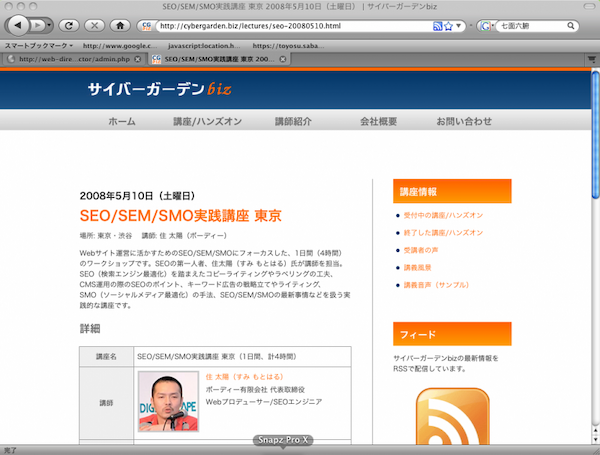Open the 受講者の声 sidebar link
This screenshot has height=455, width=600.
[421, 250]
